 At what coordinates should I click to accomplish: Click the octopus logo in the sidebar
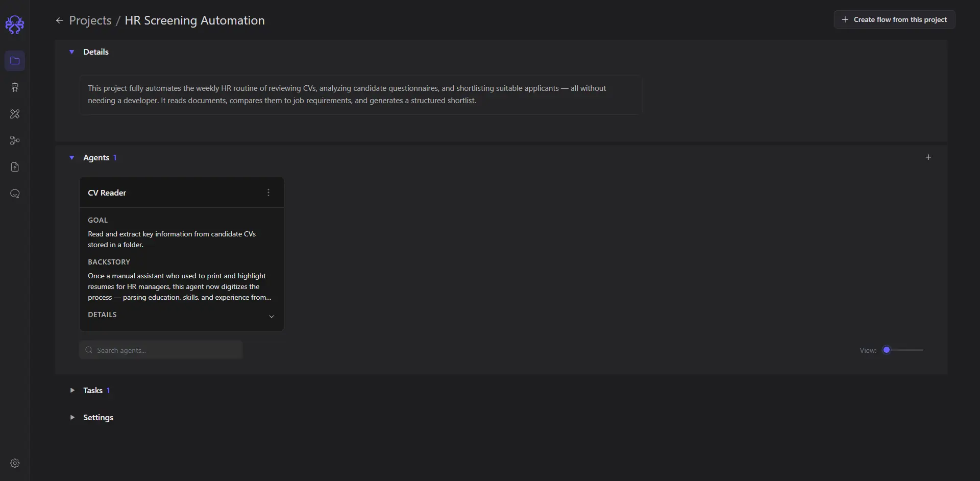pyautogui.click(x=15, y=24)
